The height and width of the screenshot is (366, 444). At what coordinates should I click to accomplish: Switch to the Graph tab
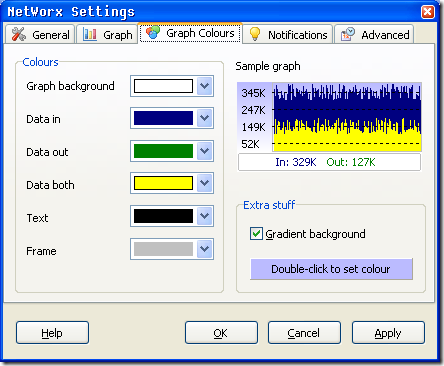[107, 34]
